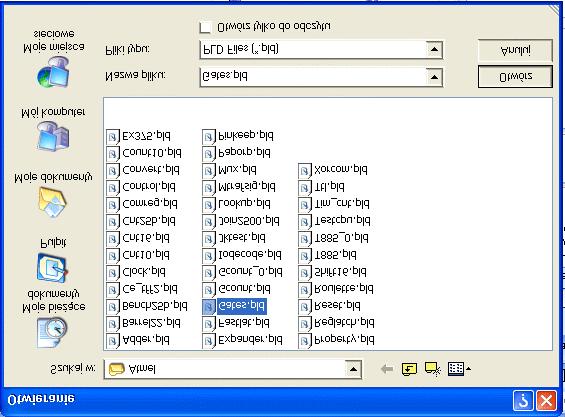Enable the Otwórz tylko do odczytu checkbox
Image resolution: width=565 pixels, height=417 pixels.
coord(205,28)
